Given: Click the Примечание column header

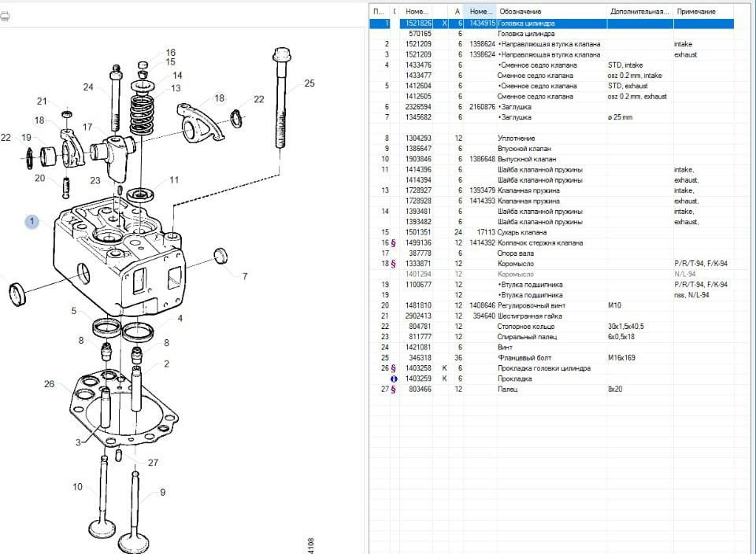Looking at the screenshot, I should (x=696, y=12).
